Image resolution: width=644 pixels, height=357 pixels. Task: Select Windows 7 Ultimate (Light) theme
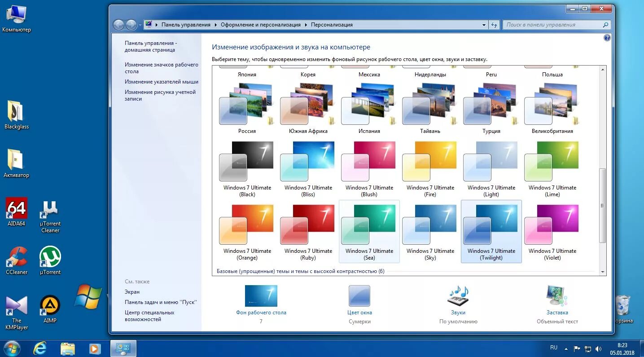click(491, 169)
